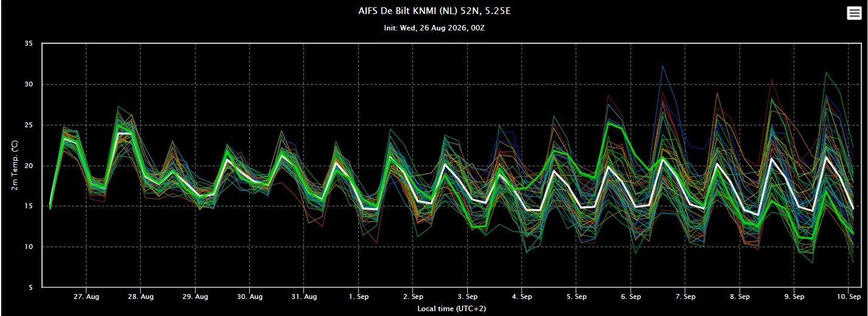Viewport: 868px width, 316px height.
Task: Click the x-axis label 5. Sep
Action: click(576, 297)
